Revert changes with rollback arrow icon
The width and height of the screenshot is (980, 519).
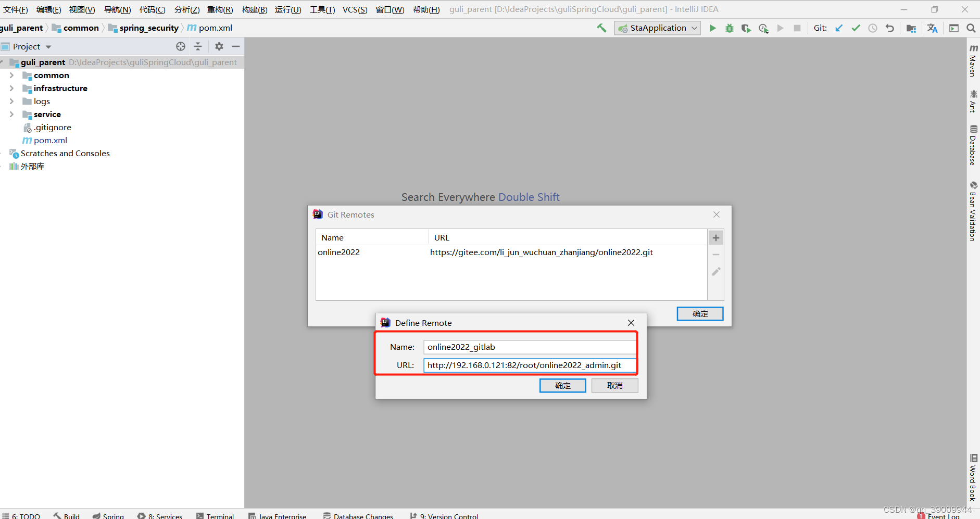[x=890, y=28]
